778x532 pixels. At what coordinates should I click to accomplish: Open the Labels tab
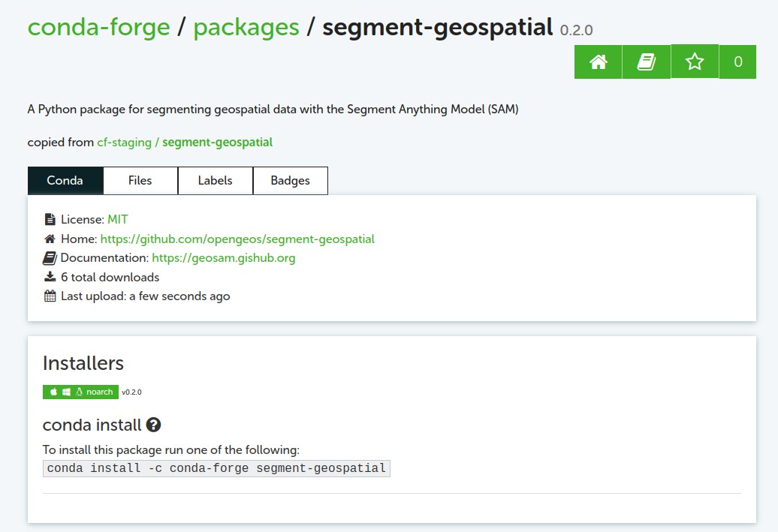(x=215, y=181)
